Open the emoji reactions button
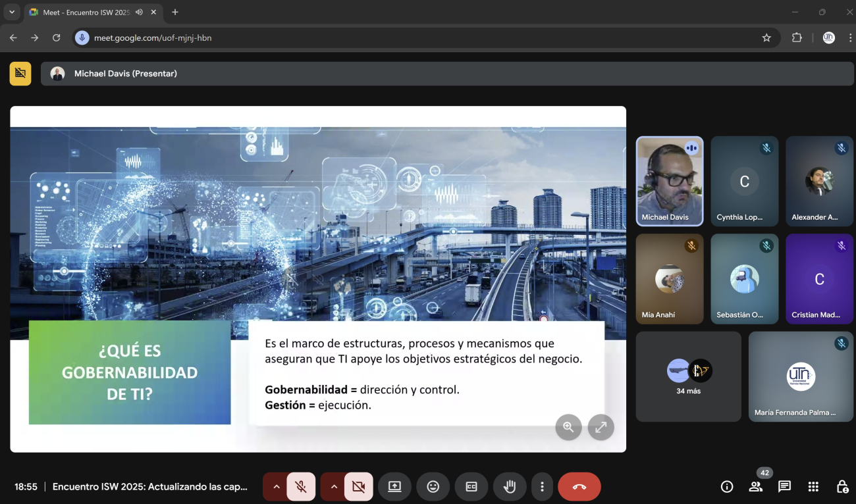856x504 pixels. tap(433, 487)
